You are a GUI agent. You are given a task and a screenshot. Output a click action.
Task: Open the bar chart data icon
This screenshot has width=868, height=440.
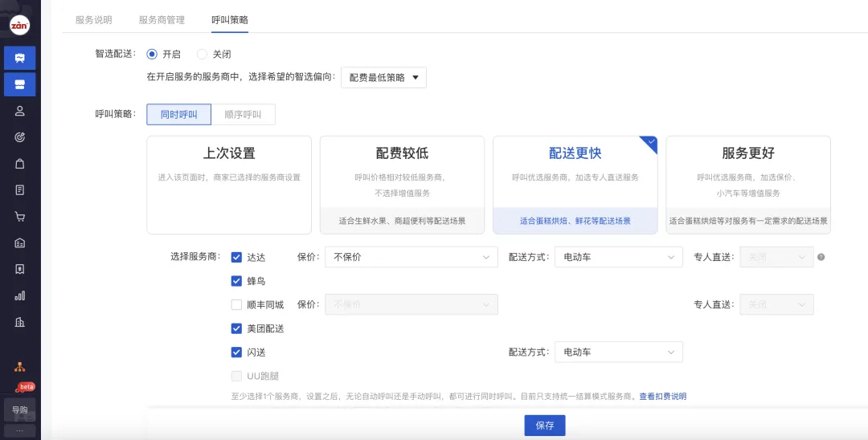click(x=20, y=295)
